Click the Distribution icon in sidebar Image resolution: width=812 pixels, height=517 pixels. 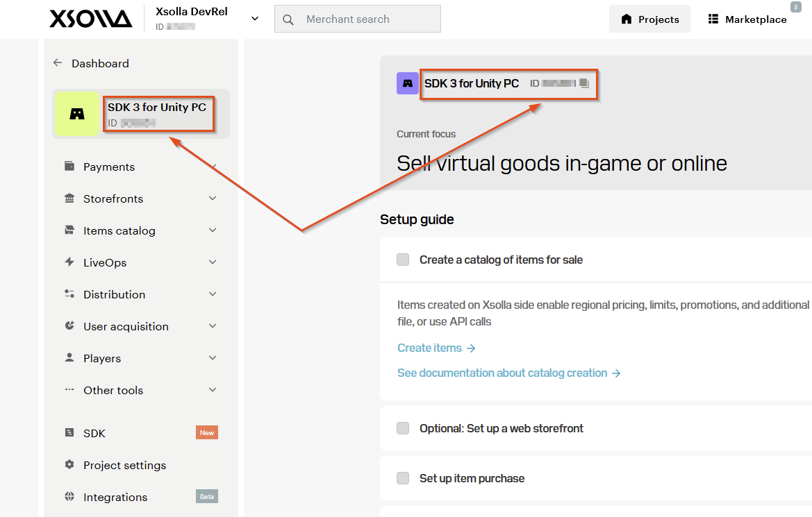(69, 294)
